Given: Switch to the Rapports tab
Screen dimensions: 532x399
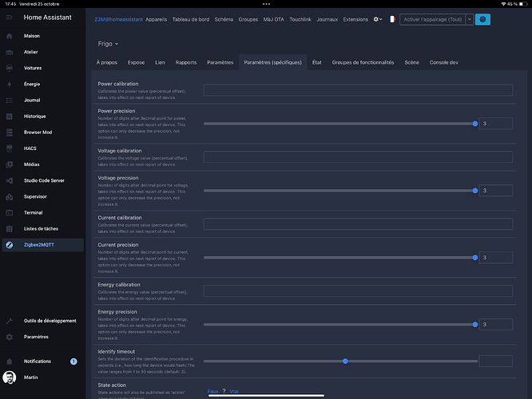Looking at the screenshot, I should [186, 62].
